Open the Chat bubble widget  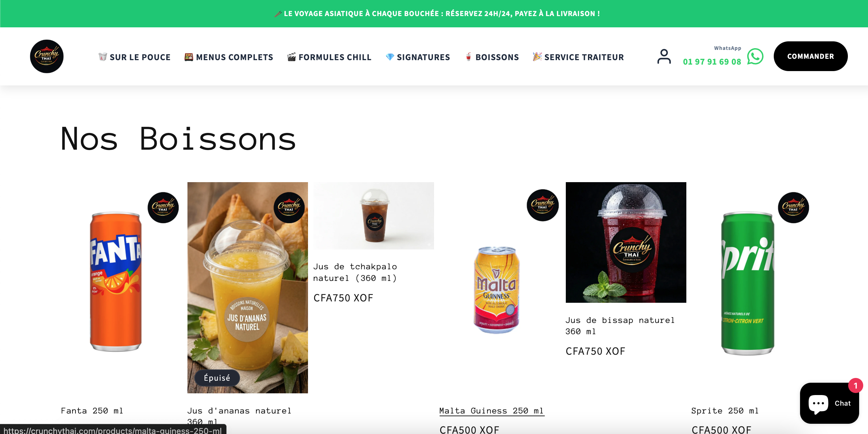[x=829, y=403]
